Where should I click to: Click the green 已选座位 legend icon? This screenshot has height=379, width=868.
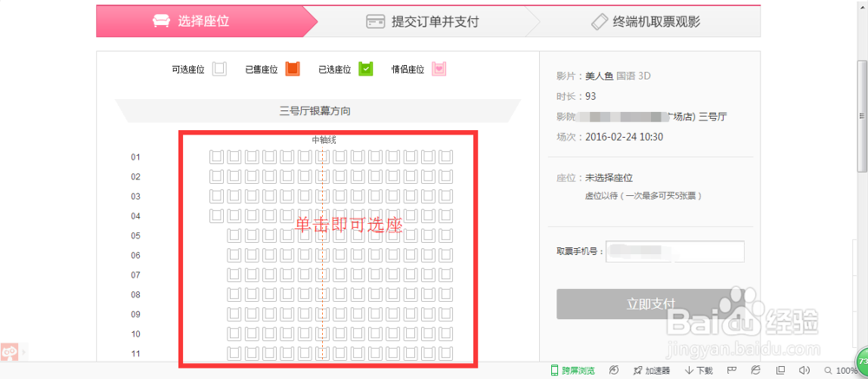[366, 69]
